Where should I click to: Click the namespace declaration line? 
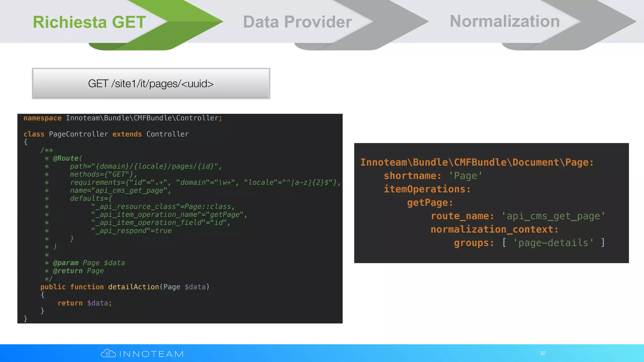point(123,118)
